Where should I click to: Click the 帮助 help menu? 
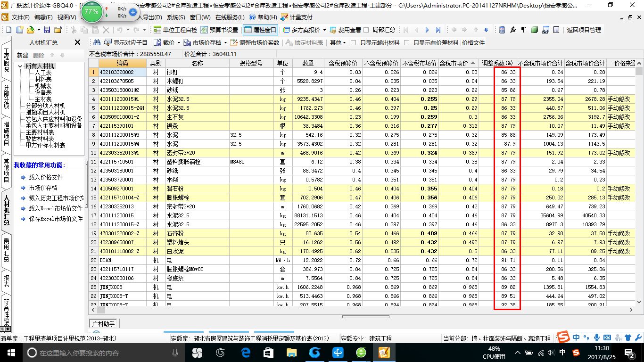coord(264,17)
